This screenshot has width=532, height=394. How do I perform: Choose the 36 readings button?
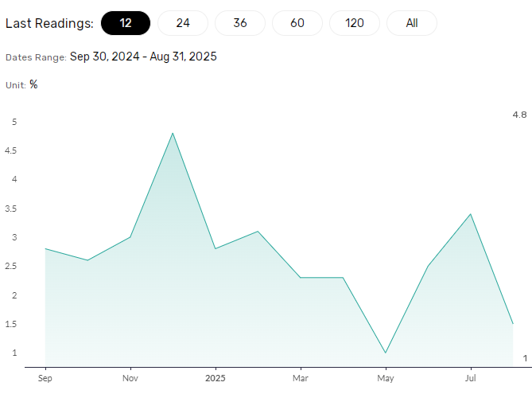(x=240, y=23)
